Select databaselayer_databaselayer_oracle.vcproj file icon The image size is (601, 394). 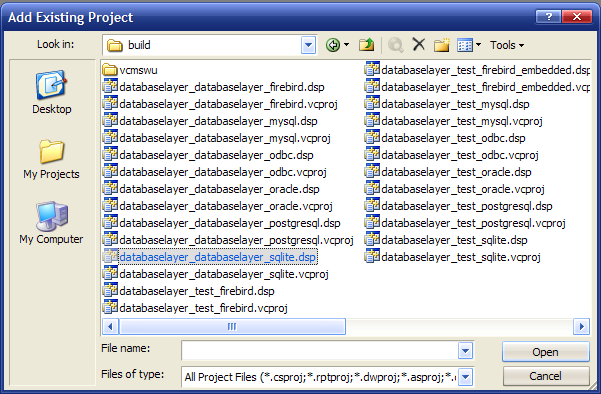110,205
